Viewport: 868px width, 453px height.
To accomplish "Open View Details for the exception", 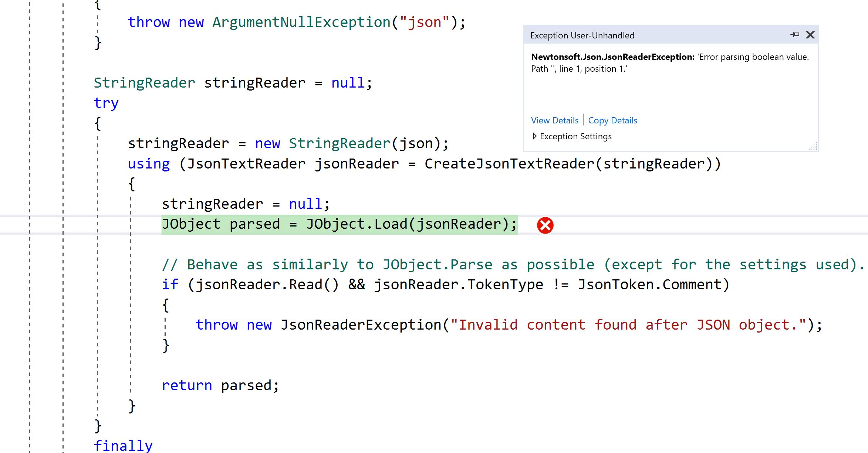I will click(x=554, y=120).
